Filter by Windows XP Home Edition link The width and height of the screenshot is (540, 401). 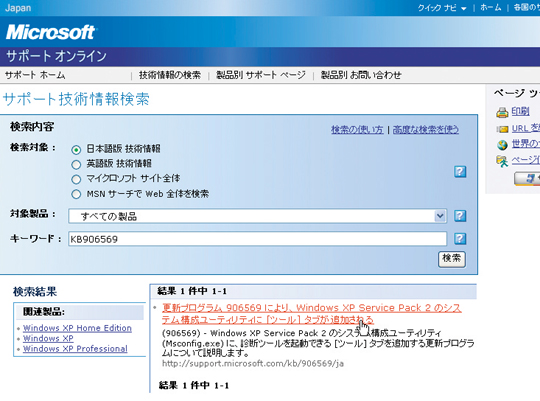[77, 328]
